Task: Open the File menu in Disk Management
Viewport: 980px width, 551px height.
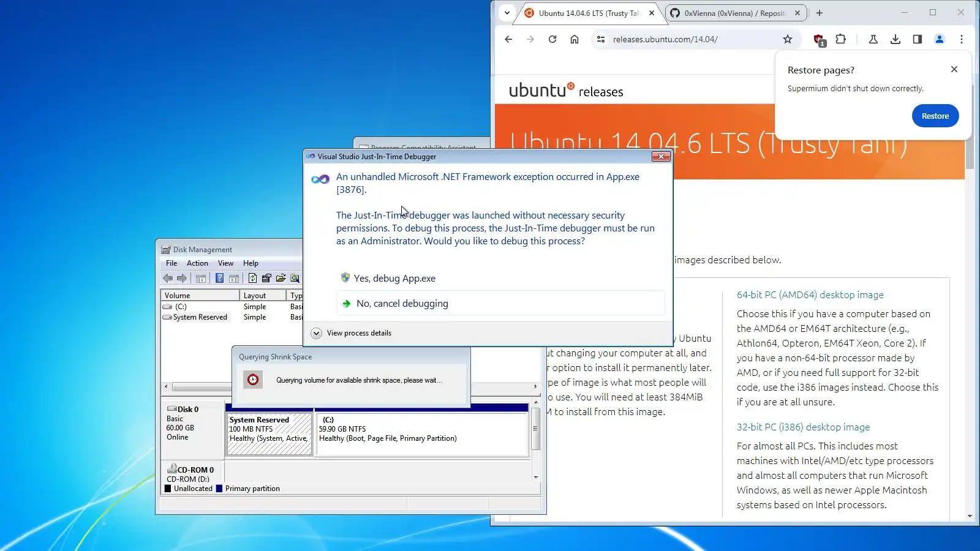Action: click(x=171, y=263)
